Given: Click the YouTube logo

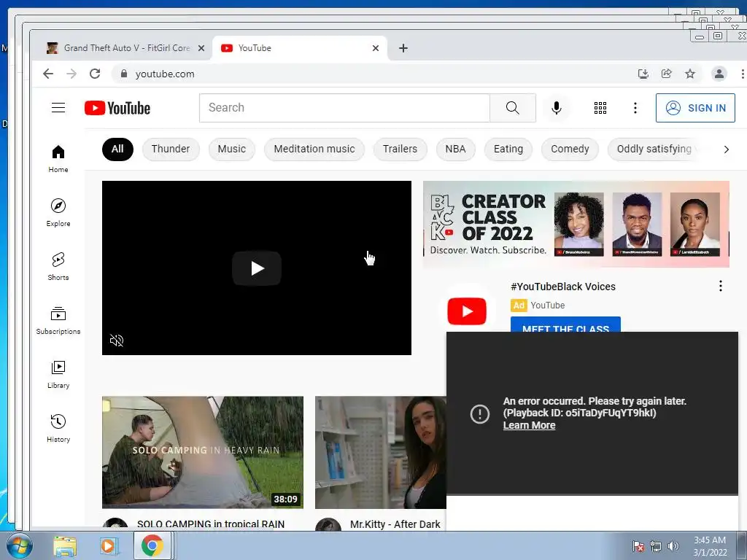Looking at the screenshot, I should point(117,108).
